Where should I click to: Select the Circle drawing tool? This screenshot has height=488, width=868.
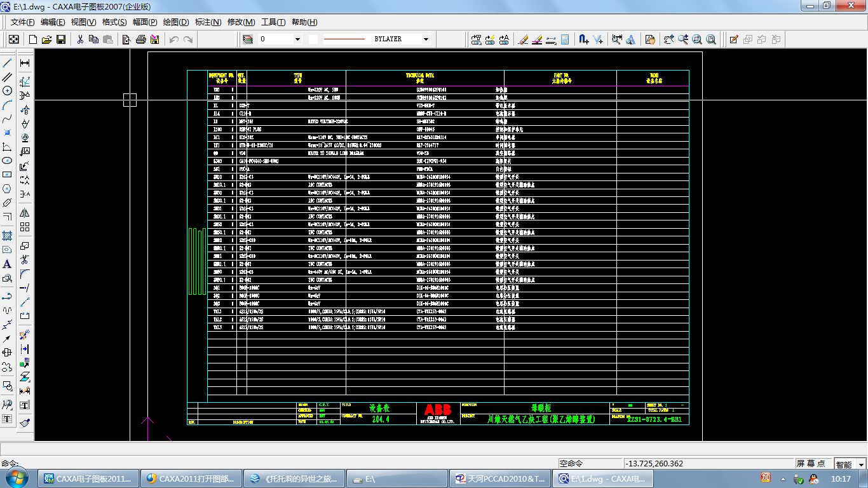pos(8,91)
